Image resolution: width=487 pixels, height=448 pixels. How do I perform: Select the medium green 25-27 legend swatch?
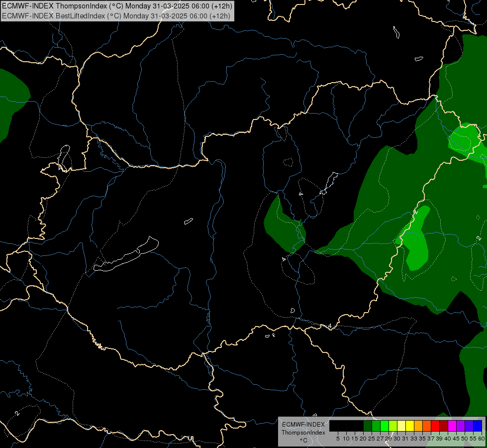(376, 426)
